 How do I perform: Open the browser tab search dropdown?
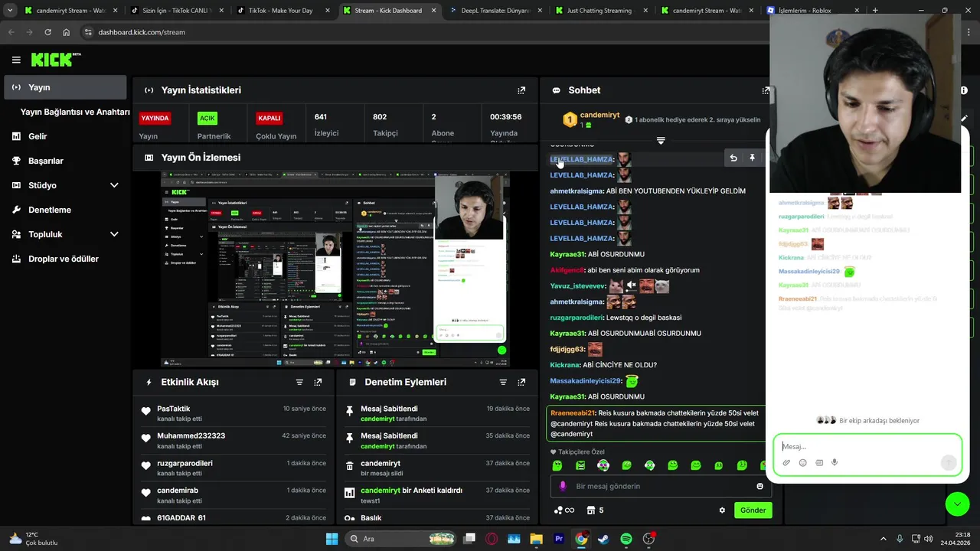click(10, 11)
